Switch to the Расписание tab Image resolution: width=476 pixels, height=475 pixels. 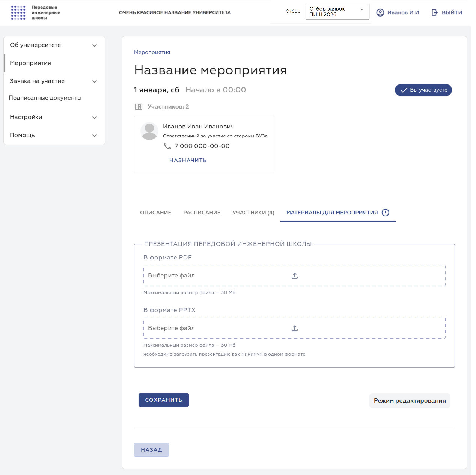[x=202, y=213]
